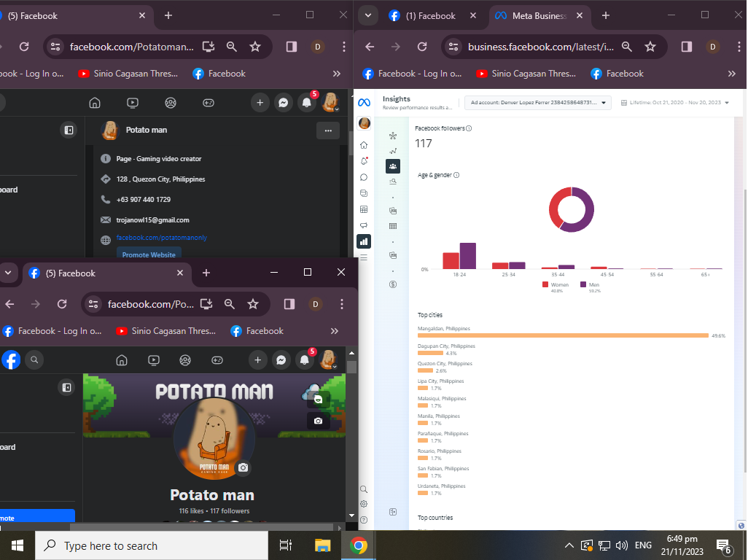The image size is (748, 560).
Task: Open Notifications bell in Meta Business sidebar
Action: pos(364,160)
